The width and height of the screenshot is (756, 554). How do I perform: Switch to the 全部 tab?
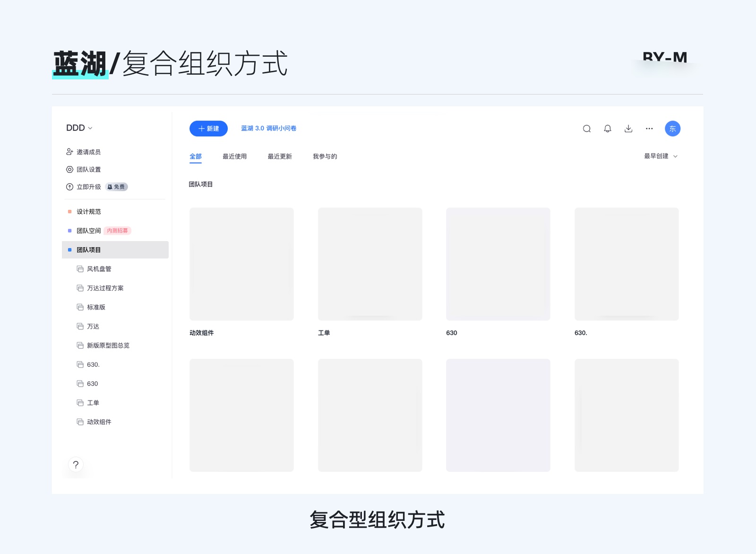(196, 156)
